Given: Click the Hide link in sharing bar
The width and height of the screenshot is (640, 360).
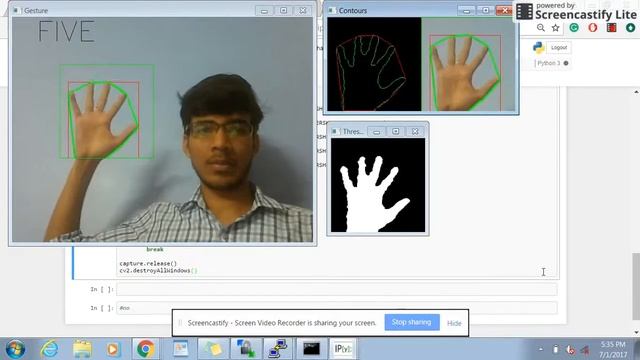Looking at the screenshot, I should (454, 323).
